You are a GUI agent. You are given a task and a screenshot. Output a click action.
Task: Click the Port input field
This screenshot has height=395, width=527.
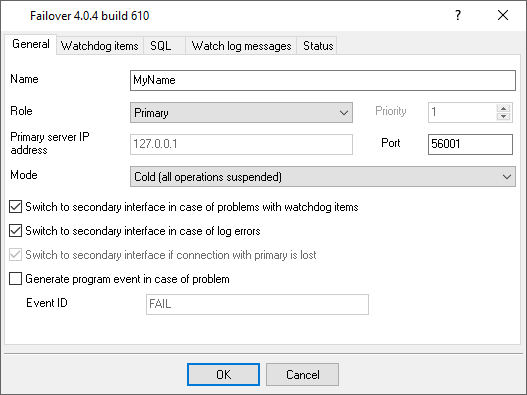pyautogui.click(x=470, y=144)
